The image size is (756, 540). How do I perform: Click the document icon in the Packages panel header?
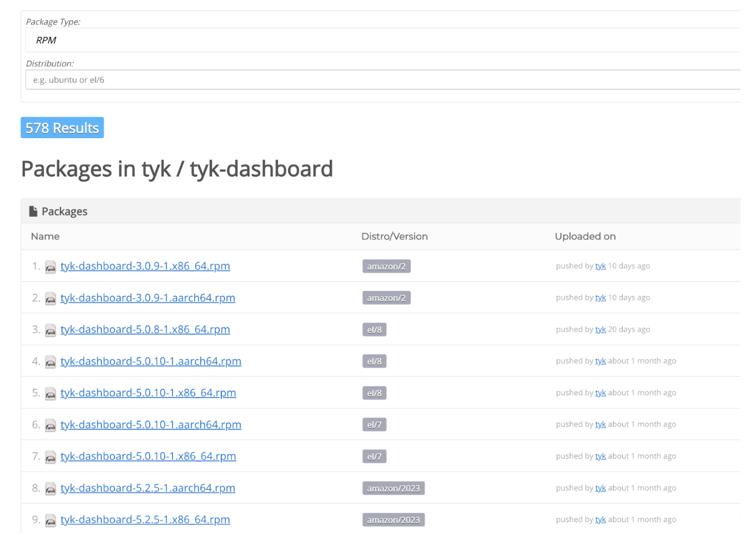click(33, 211)
